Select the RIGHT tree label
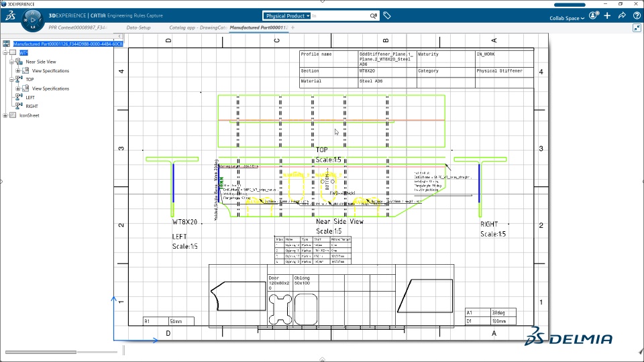644x362 pixels. pyautogui.click(x=32, y=106)
